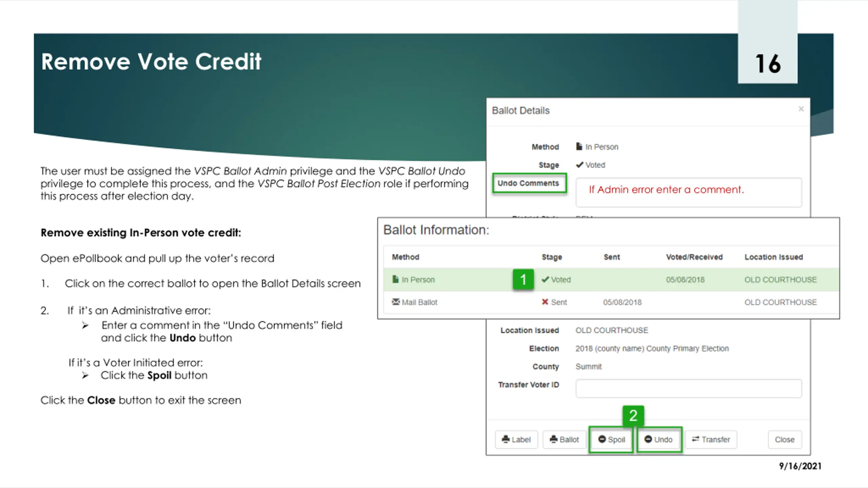Click the green number 2 marker
This screenshot has height=488, width=868.
click(x=633, y=416)
